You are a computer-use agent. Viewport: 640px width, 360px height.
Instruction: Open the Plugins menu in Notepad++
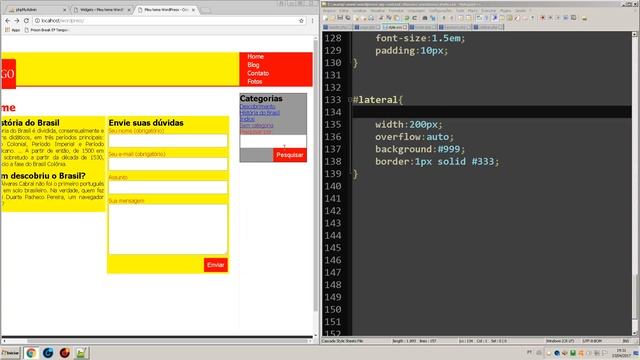pos(505,10)
